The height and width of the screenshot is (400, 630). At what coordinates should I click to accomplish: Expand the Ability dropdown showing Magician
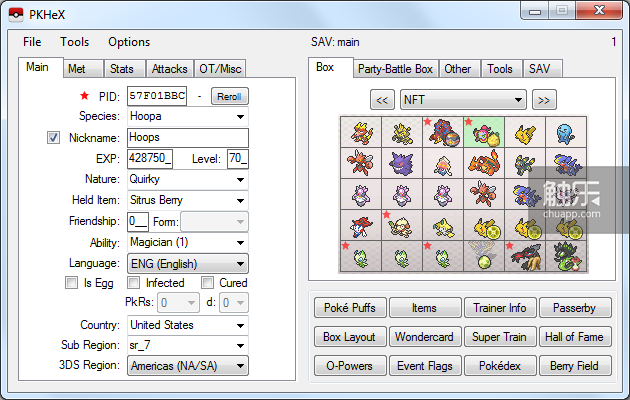pyautogui.click(x=188, y=243)
